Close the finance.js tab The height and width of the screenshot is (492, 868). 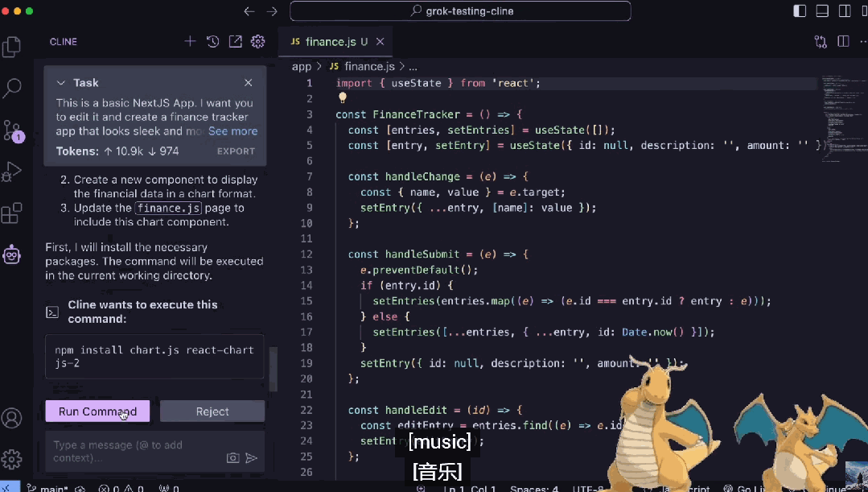[381, 42]
